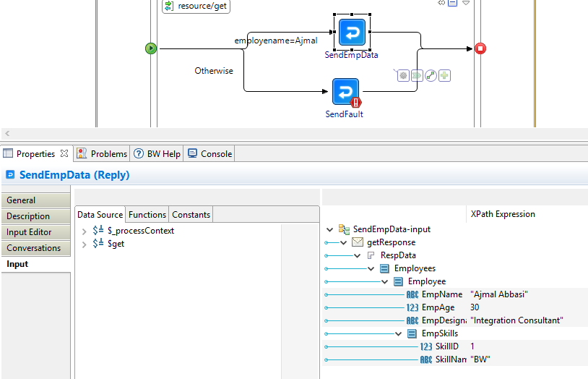Collapse scope with the minus icon
This screenshot has height=379, width=588.
pos(453,3)
